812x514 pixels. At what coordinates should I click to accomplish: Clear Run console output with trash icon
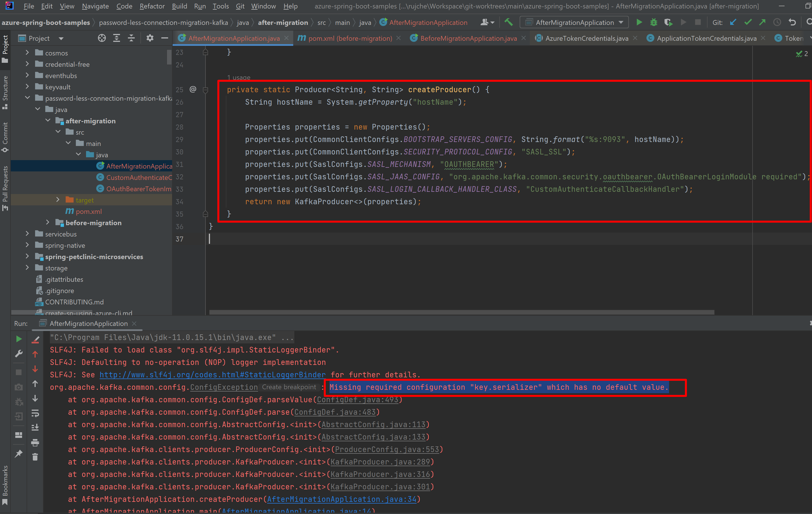(x=35, y=457)
